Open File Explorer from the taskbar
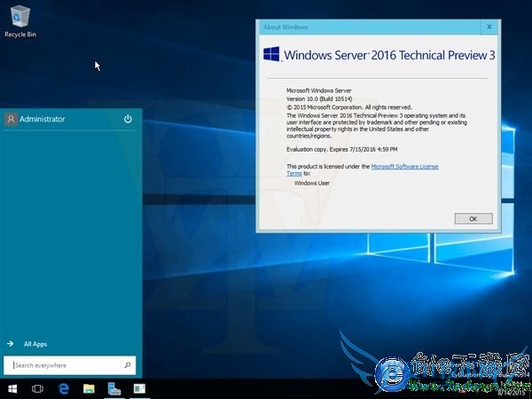This screenshot has width=532, height=399. (x=89, y=389)
